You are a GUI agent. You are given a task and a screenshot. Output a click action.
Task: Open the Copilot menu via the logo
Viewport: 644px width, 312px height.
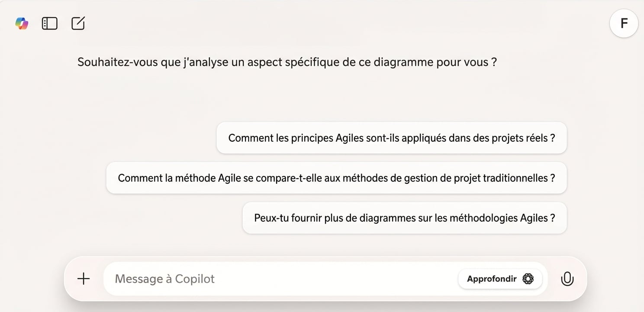point(22,23)
